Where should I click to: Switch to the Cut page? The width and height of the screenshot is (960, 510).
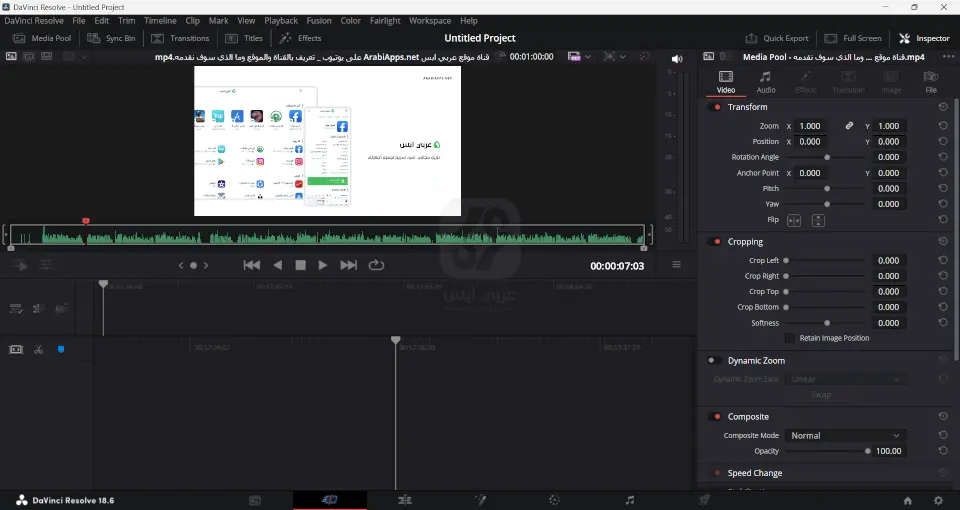[x=329, y=500]
